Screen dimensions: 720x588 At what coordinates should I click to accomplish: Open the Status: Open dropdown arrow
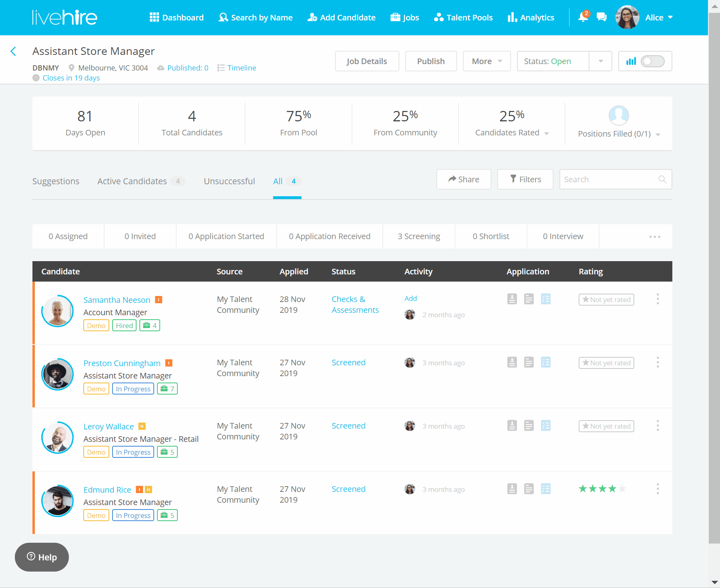[601, 61]
